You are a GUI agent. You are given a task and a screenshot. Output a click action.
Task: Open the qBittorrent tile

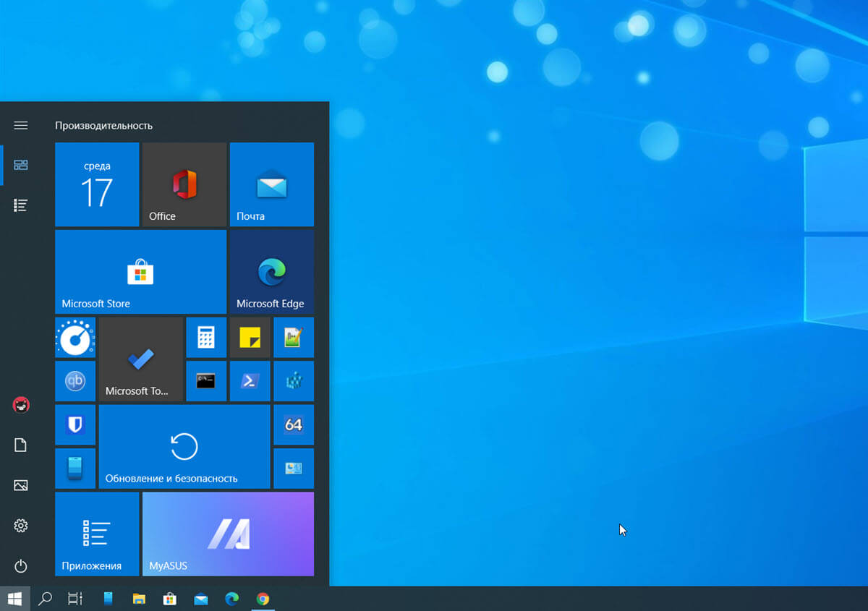[x=75, y=381]
